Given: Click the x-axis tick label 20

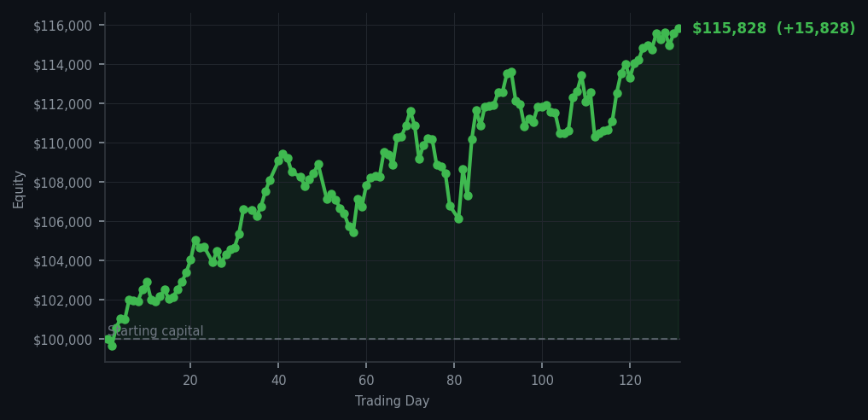Looking at the screenshot, I should click(x=190, y=381).
